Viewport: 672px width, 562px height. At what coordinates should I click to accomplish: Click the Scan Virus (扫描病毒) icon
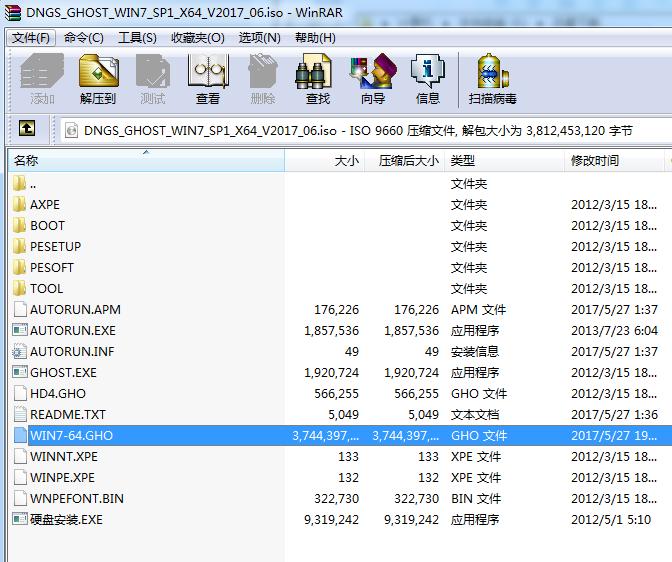pyautogui.click(x=492, y=71)
